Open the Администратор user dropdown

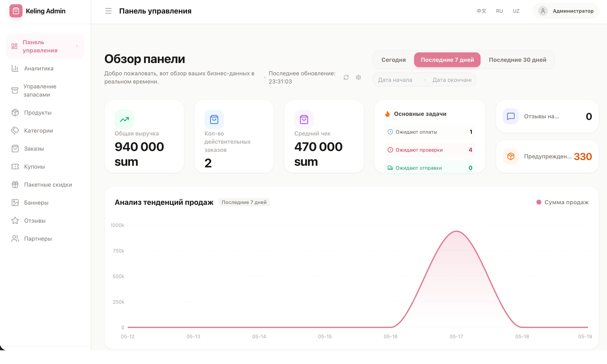pyautogui.click(x=565, y=11)
